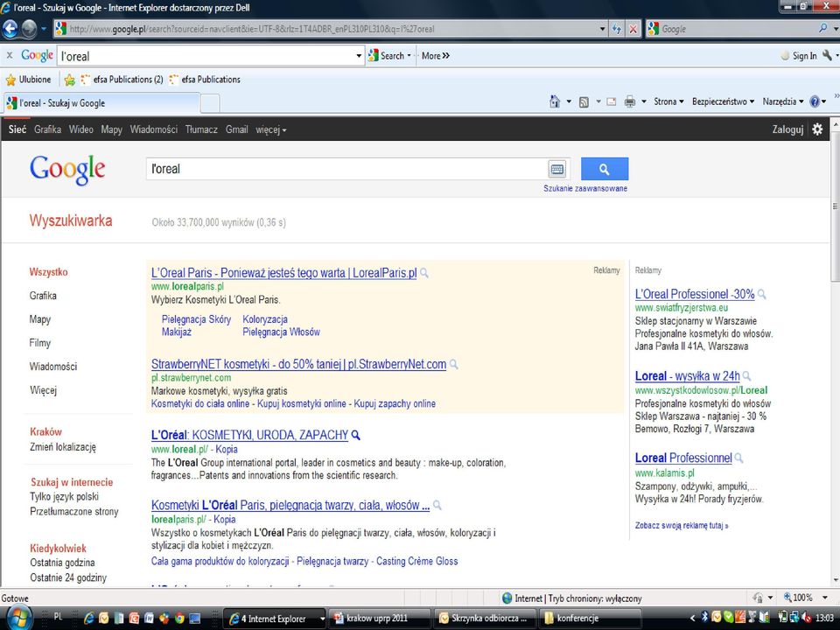Click the Ulubione favorites star icon
Viewport: 840px width, 630px height.
tap(10, 80)
